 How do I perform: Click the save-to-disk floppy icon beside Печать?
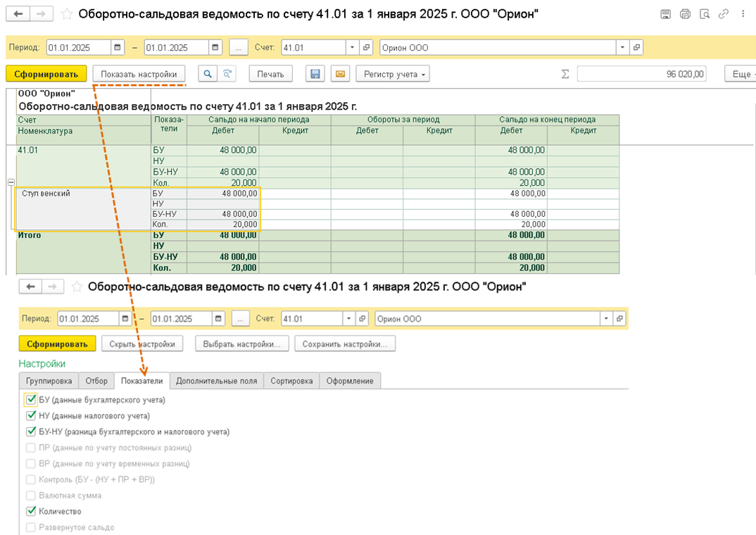tap(315, 74)
